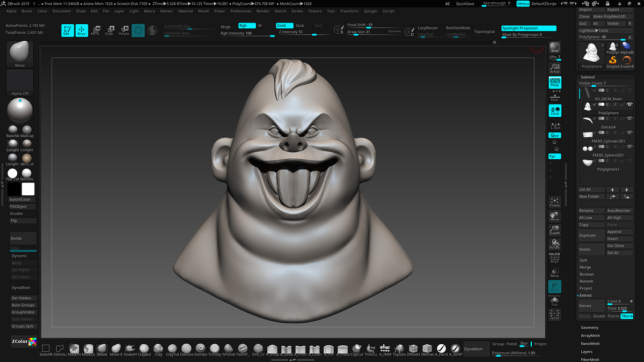Click the Xpose icon
644x362 pixels.
(555, 314)
